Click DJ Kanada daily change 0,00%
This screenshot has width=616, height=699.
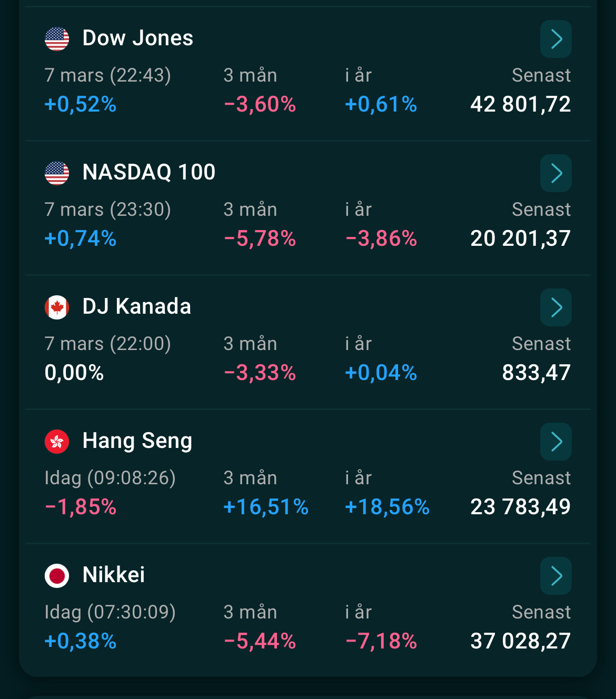point(74,373)
